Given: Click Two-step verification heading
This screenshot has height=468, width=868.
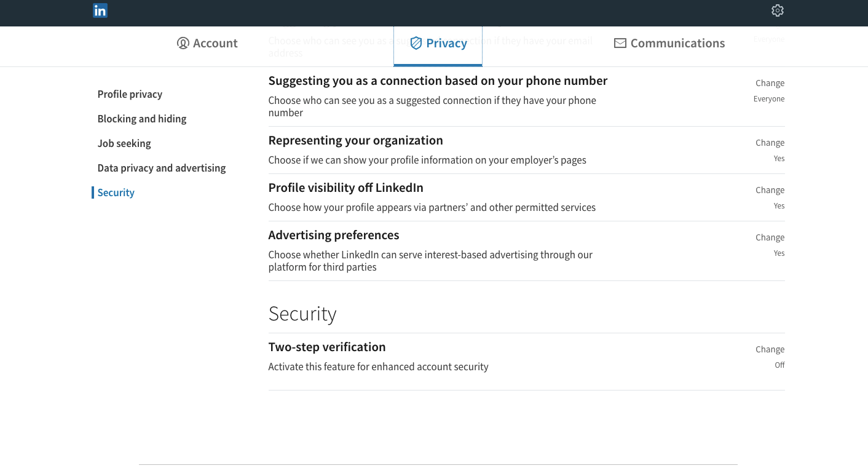Looking at the screenshot, I should tap(327, 347).
